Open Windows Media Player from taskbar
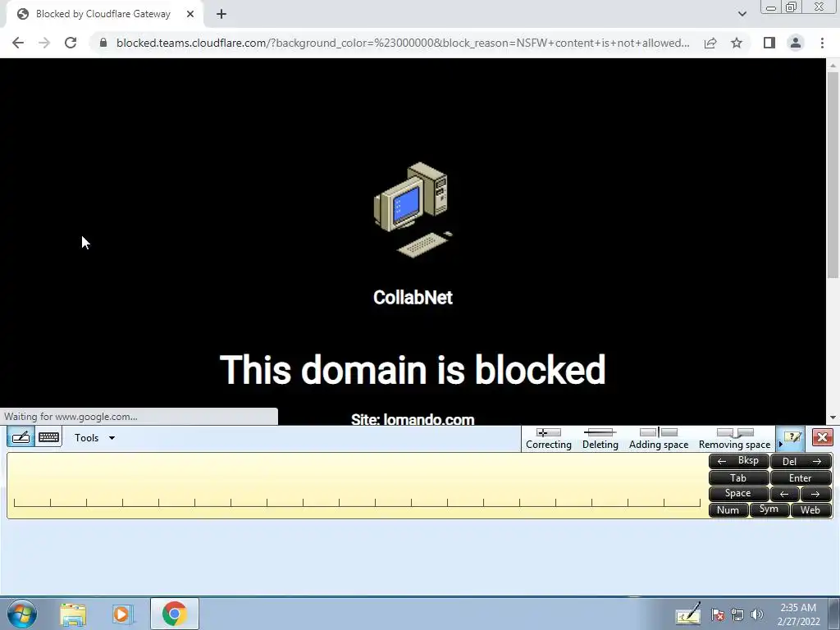Screen dimensions: 840x630 [x=122, y=614]
